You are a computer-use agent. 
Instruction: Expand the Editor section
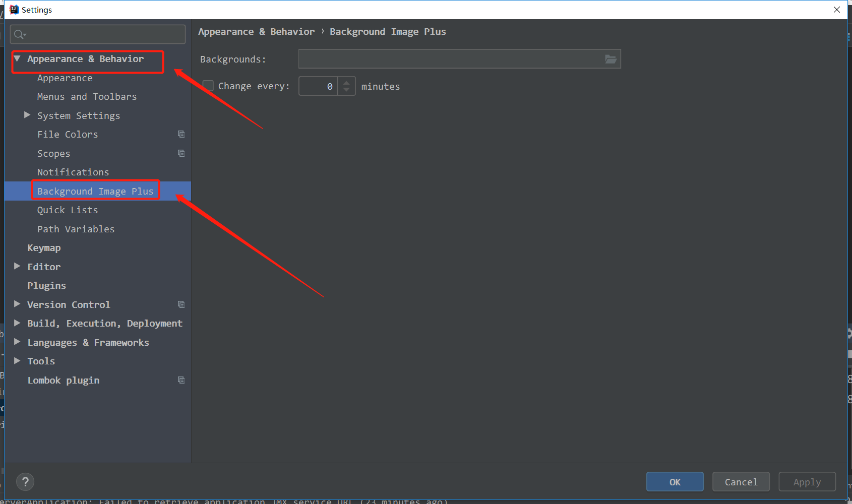[18, 267]
